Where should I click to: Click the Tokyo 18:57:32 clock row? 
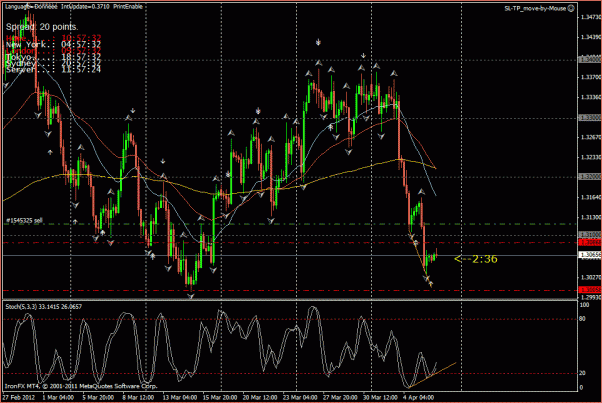click(53, 57)
